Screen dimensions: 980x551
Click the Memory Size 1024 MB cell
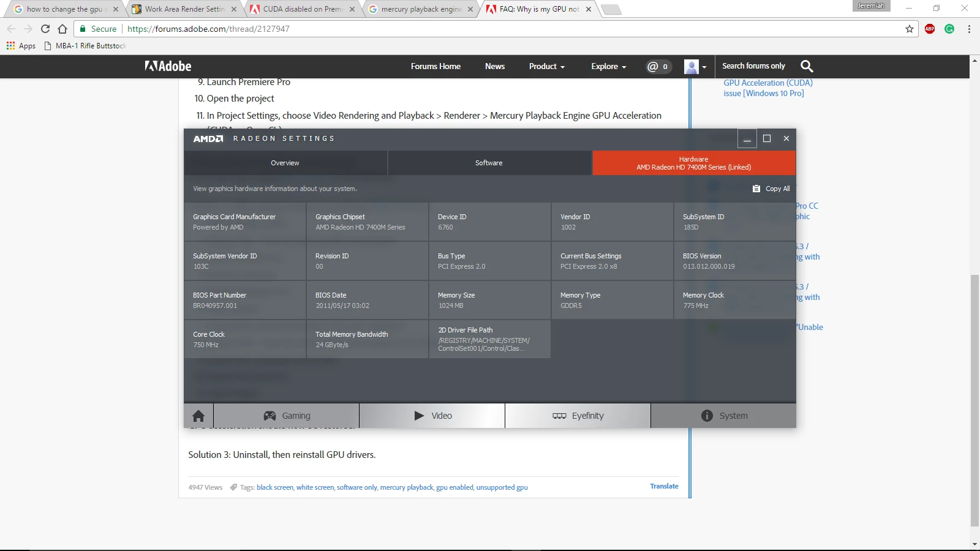pyautogui.click(x=490, y=300)
